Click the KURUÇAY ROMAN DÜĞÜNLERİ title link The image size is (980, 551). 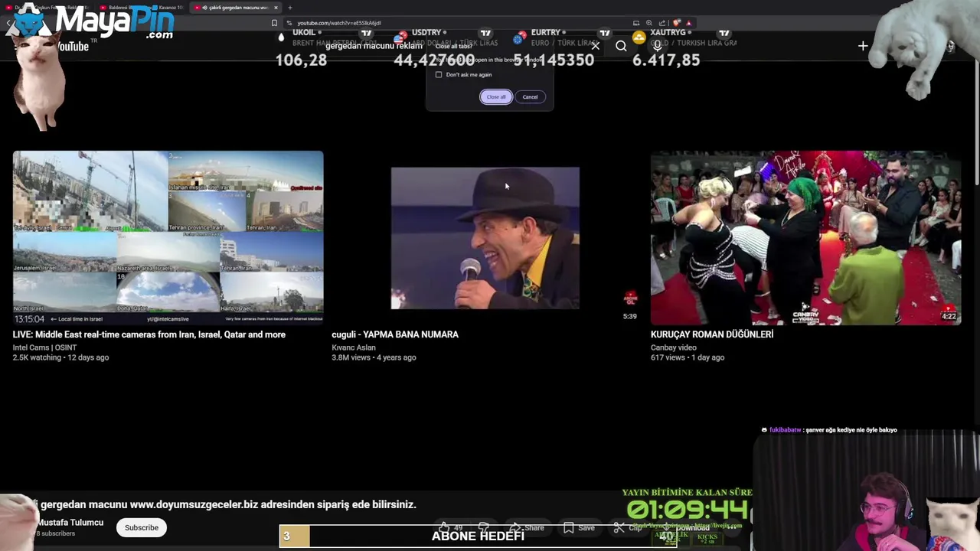(x=712, y=334)
